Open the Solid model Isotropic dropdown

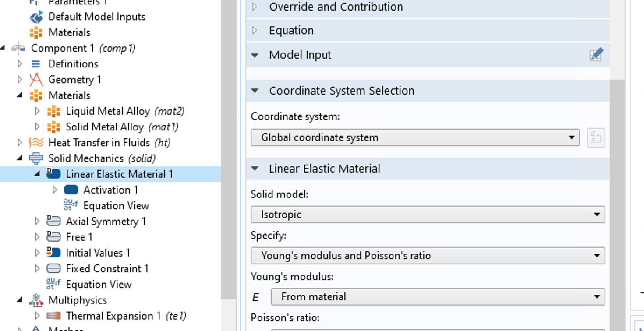click(428, 215)
